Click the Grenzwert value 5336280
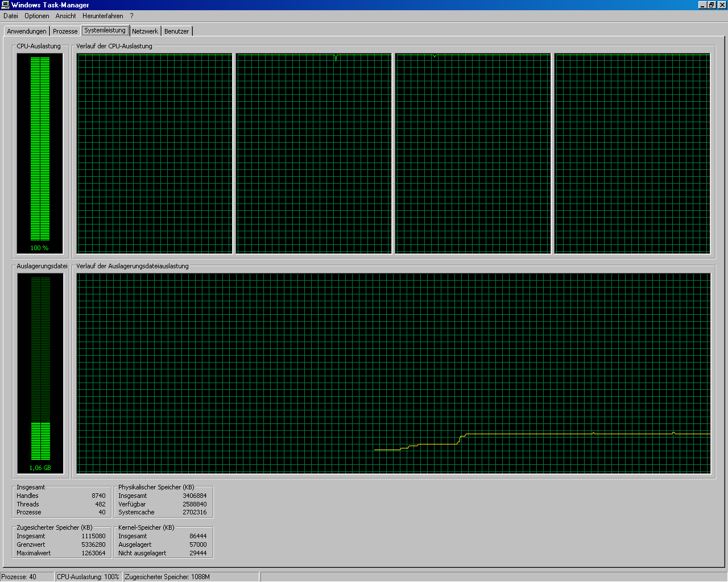 tap(93, 544)
